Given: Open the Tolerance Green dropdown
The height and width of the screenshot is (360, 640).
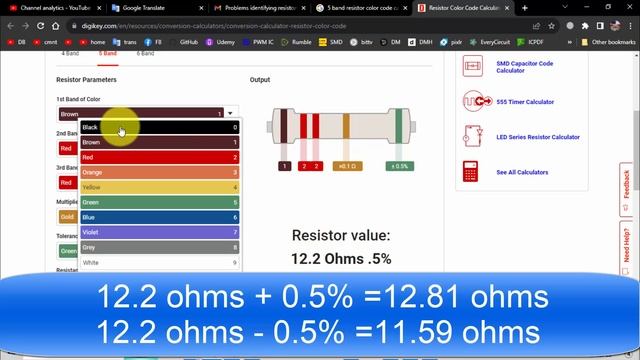Looking at the screenshot, I should pos(68,251).
